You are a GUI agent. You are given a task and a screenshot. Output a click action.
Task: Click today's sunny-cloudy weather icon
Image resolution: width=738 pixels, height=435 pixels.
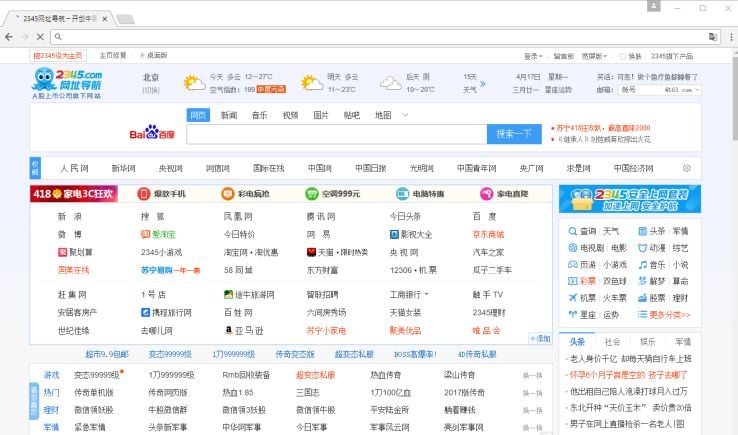coord(194,83)
